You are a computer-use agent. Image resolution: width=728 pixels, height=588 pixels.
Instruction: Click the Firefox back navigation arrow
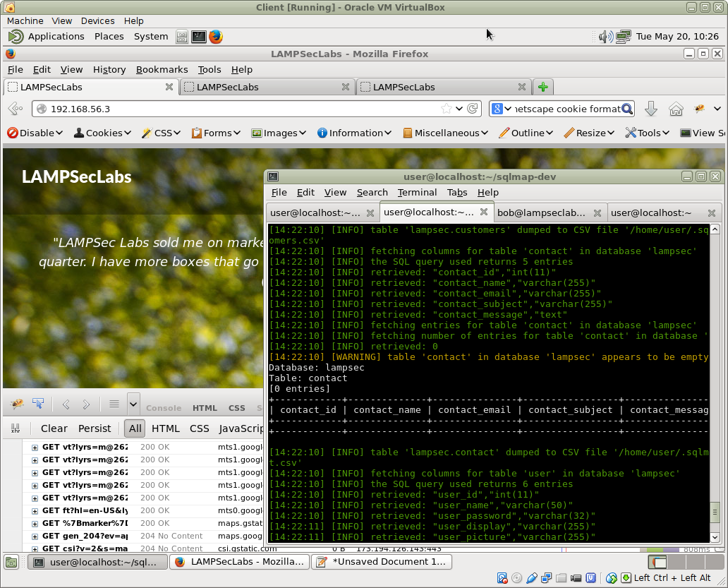(16, 109)
